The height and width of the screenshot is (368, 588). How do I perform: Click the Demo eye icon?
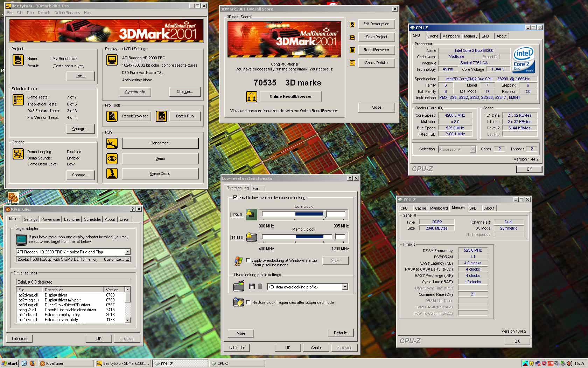coord(112,158)
